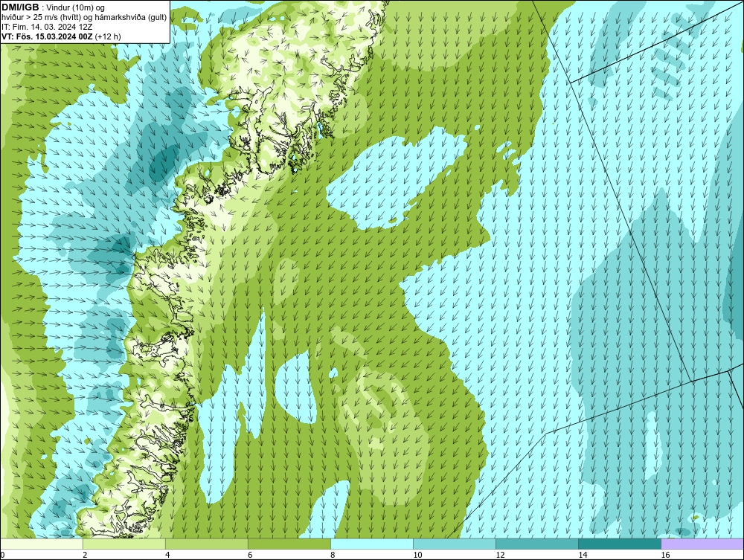Click the '(+12 h)' forecast offset text

click(x=108, y=36)
